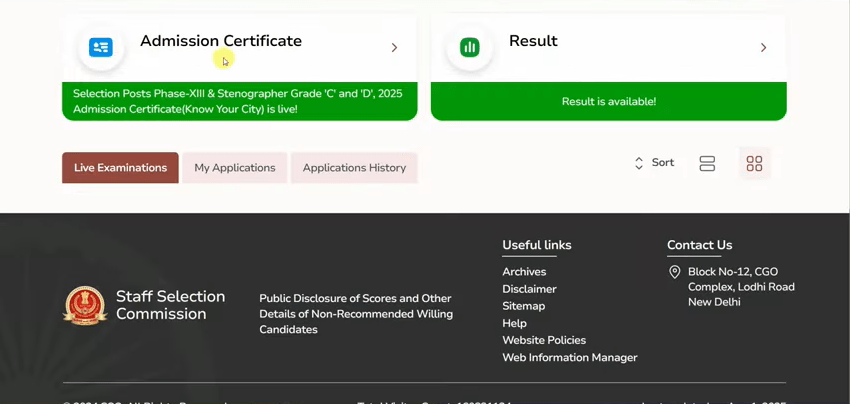Image resolution: width=850 pixels, height=404 pixels.
Task: Click the green 'Result is available!' banner
Action: (x=608, y=102)
